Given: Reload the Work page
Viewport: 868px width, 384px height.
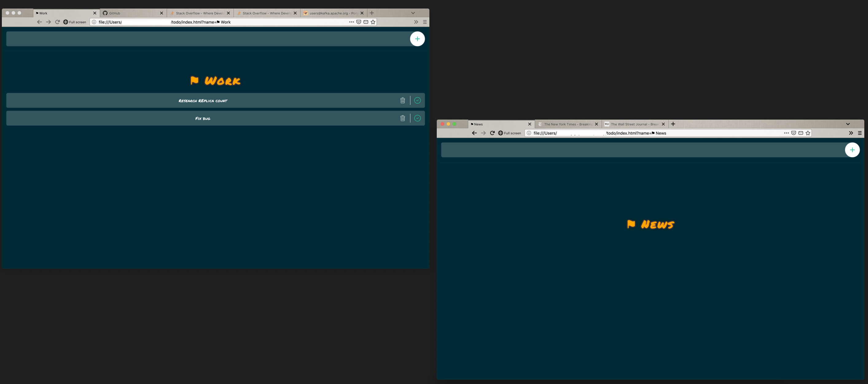Looking at the screenshot, I should pos(57,22).
